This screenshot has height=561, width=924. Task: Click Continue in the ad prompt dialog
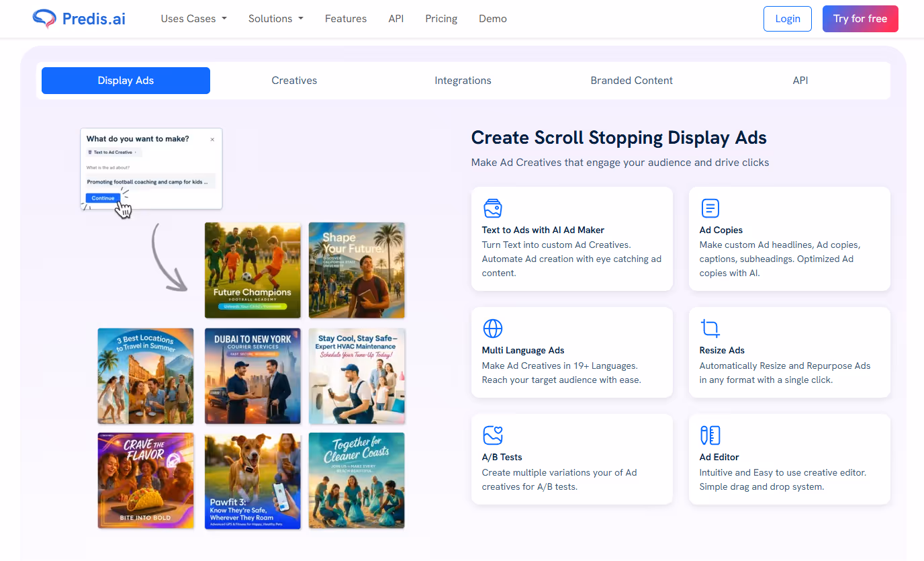tap(103, 198)
